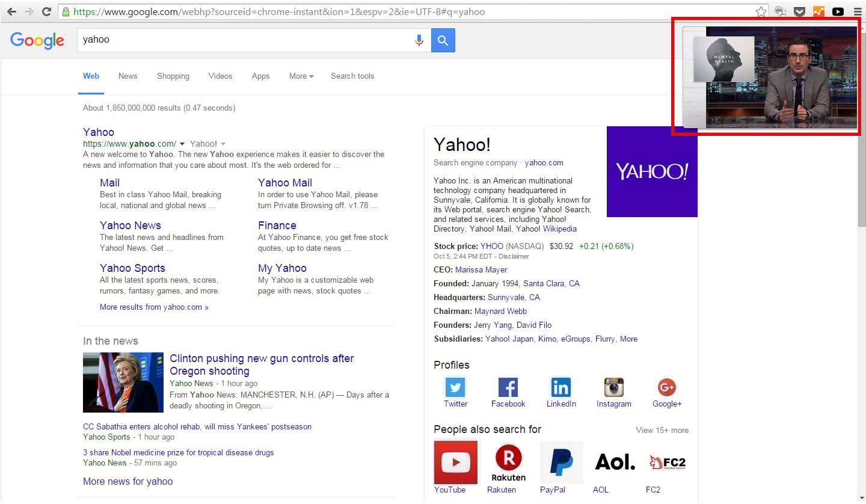Expand the grey Yahoo! dropdown arrow

pos(223,144)
